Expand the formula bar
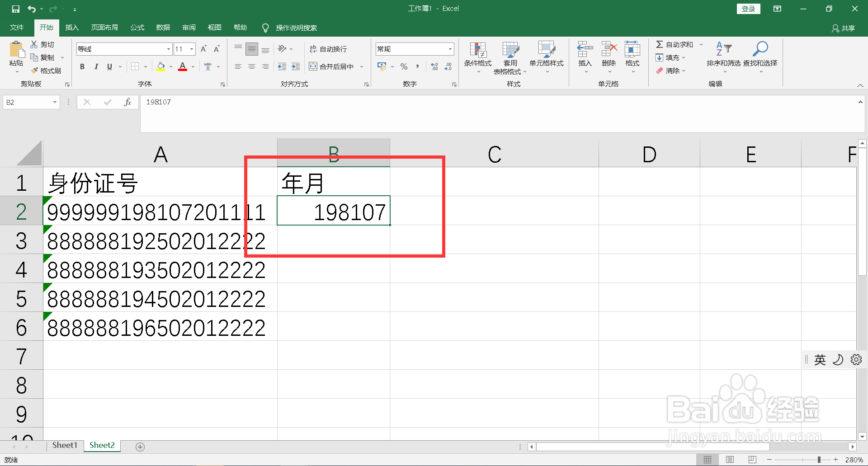The width and height of the screenshot is (868, 466). point(860,102)
